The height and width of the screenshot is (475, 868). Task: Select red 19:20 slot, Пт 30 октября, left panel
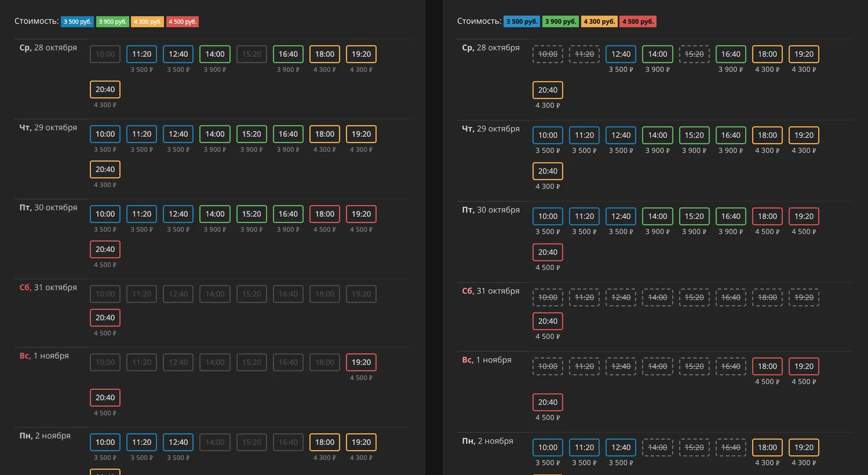tap(361, 214)
